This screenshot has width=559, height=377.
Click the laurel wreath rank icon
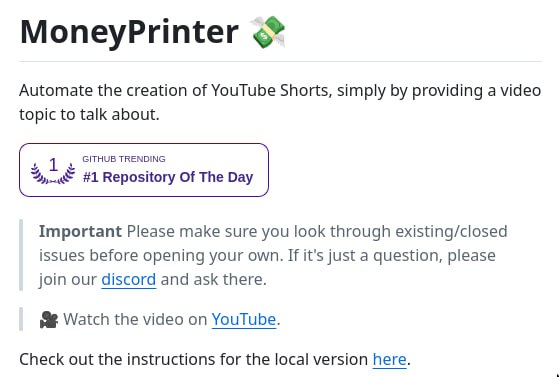(x=53, y=170)
